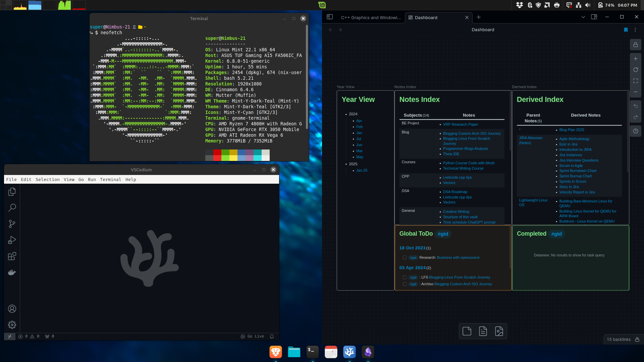Open Run and Debug in VSCodium sidebar
Image resolution: width=644 pixels, height=362 pixels.
pyautogui.click(x=12, y=240)
